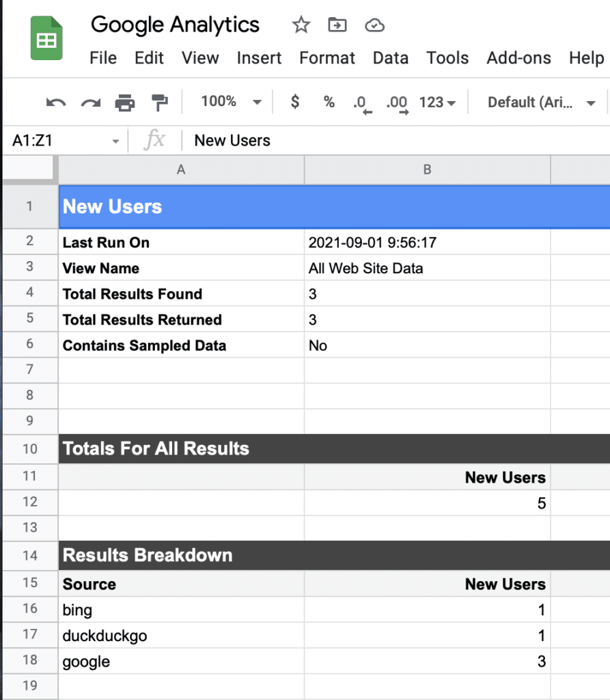Open the Insert menu
Image resolution: width=610 pixels, height=700 pixels.
point(260,58)
